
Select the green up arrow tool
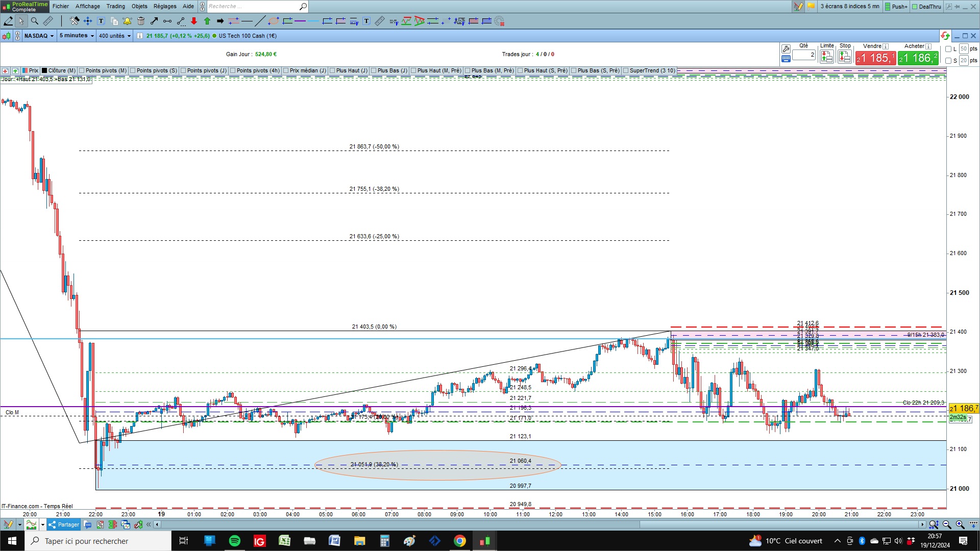pyautogui.click(x=207, y=21)
